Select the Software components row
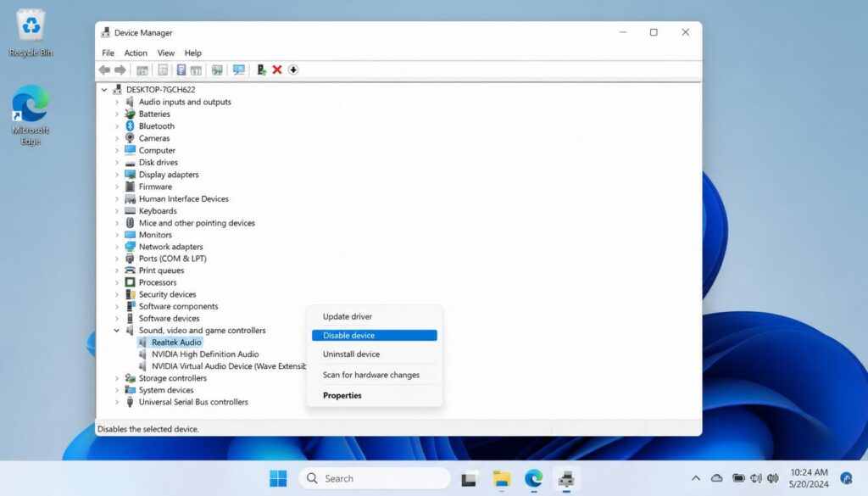This screenshot has width=868, height=496. click(x=178, y=307)
